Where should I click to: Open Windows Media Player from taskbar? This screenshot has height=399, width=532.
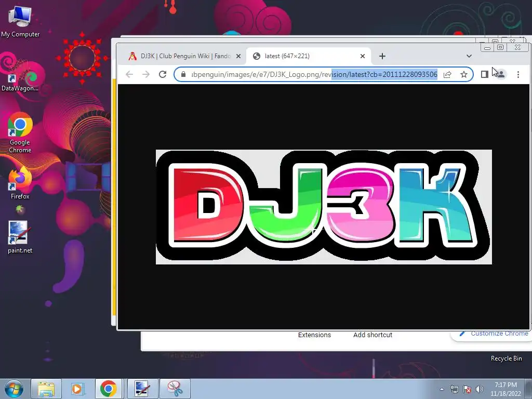pyautogui.click(x=77, y=389)
